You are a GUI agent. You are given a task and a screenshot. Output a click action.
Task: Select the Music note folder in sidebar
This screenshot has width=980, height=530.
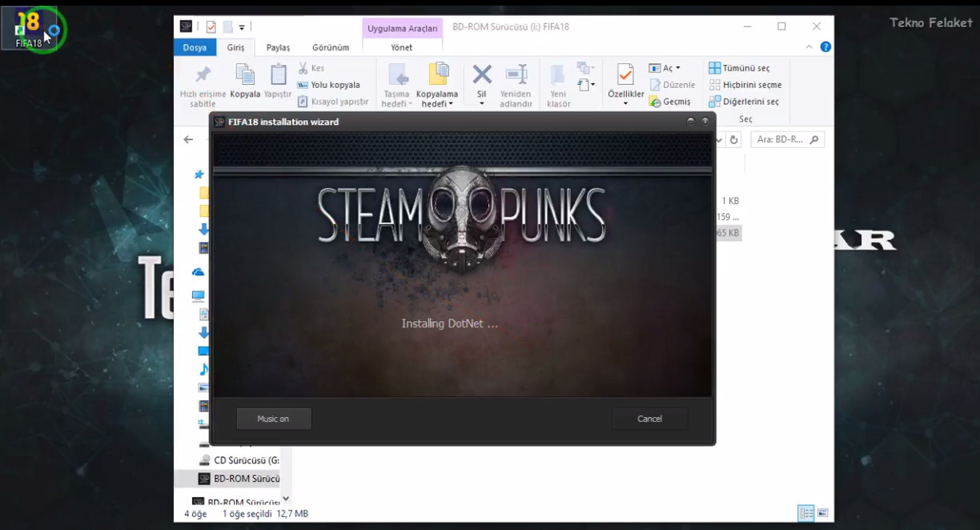(x=203, y=369)
